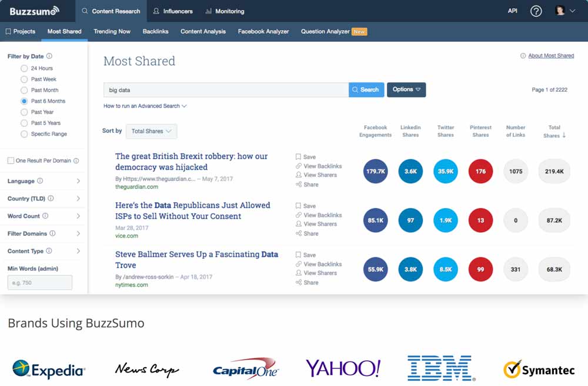Enable One Result Per Domain checkbox
The width and height of the screenshot is (588, 386).
tap(11, 160)
